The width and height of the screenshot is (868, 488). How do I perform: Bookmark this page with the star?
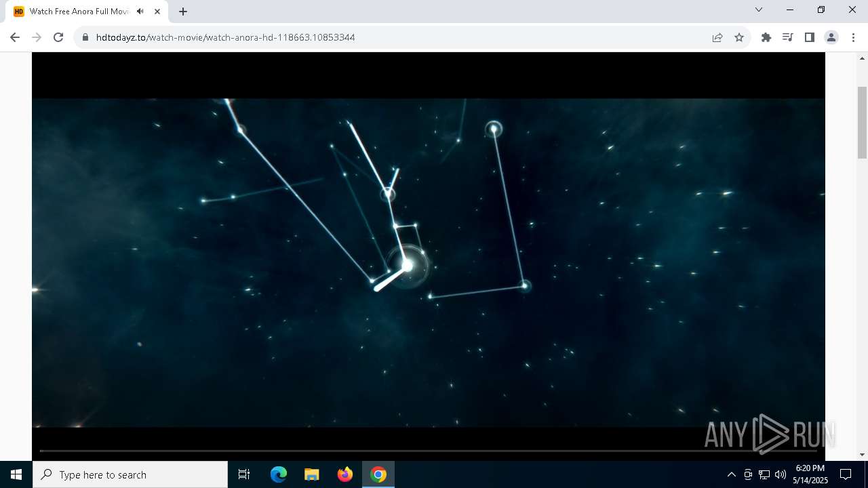click(x=739, y=37)
